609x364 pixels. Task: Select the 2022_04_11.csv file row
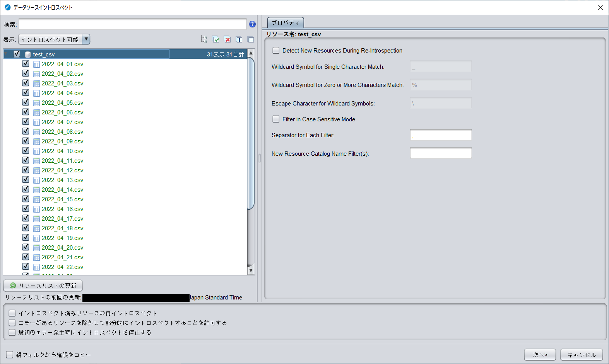tap(125, 161)
